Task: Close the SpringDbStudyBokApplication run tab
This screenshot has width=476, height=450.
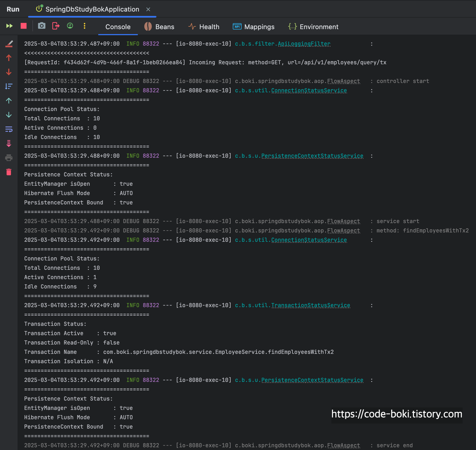Action: [x=148, y=9]
